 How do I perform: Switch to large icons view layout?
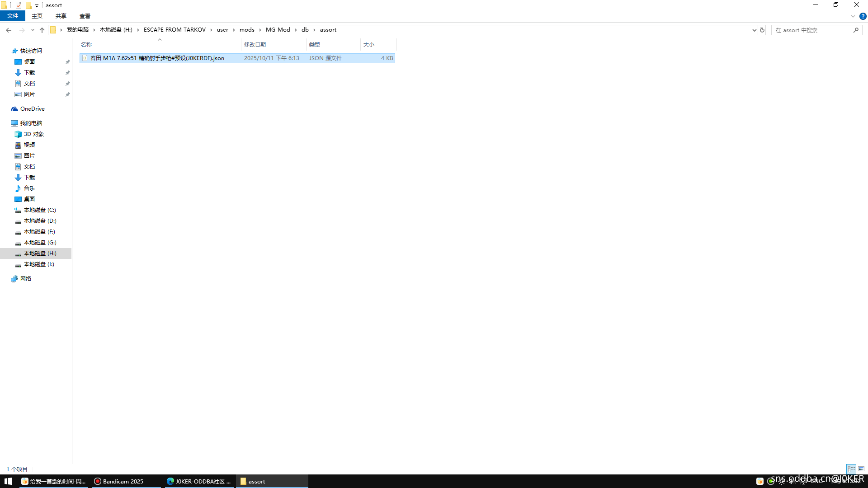[x=861, y=469]
